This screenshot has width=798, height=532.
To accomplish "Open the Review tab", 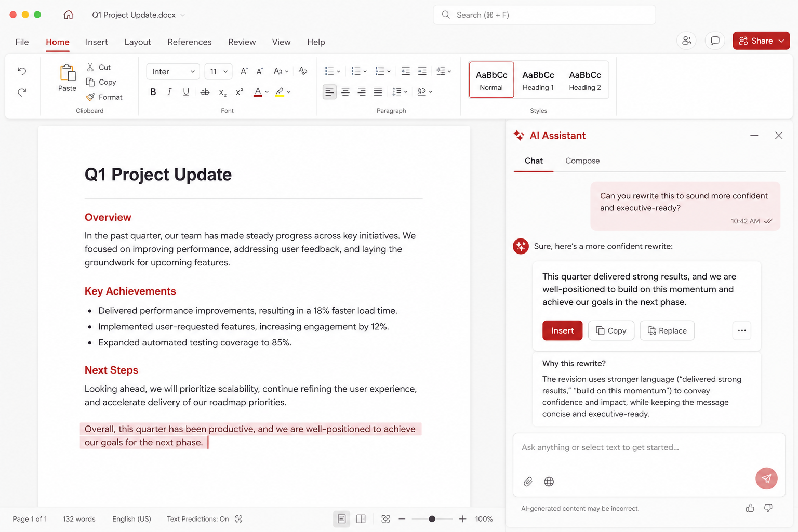I will [x=242, y=42].
